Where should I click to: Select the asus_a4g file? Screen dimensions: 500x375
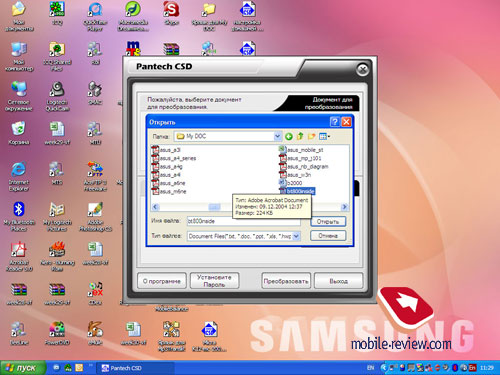tap(167, 166)
